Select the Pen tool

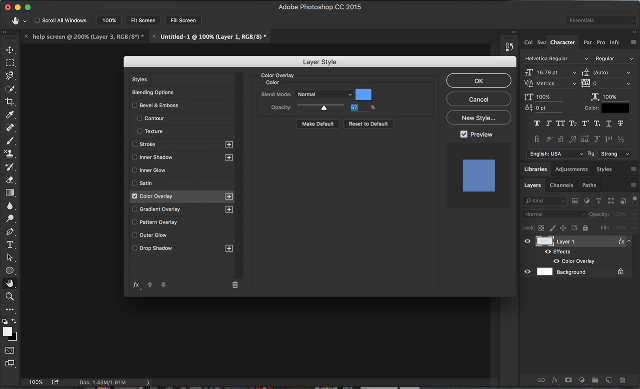click(10, 232)
